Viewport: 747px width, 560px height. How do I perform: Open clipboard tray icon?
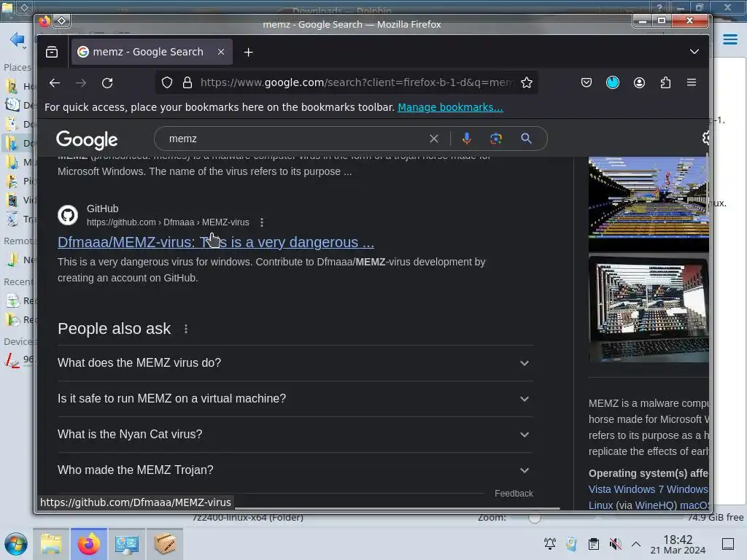click(593, 544)
